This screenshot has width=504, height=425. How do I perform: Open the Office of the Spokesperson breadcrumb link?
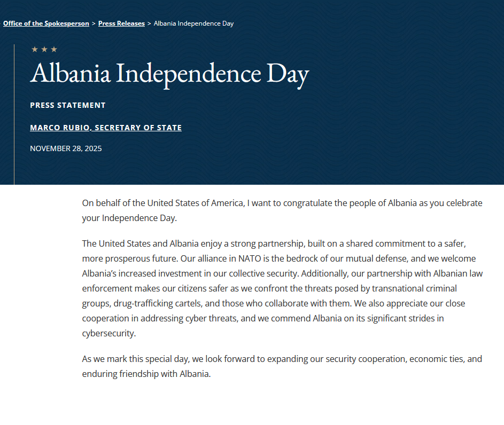tap(46, 23)
